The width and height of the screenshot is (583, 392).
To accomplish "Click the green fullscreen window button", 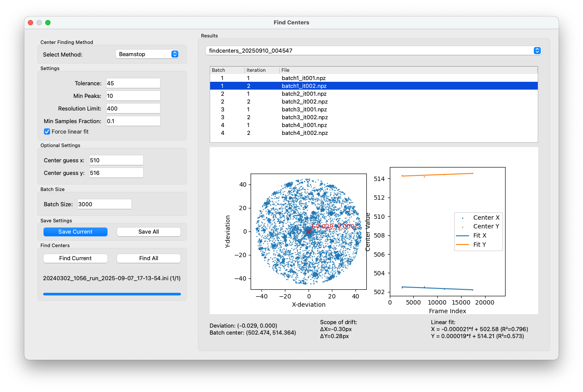I will click(x=48, y=23).
